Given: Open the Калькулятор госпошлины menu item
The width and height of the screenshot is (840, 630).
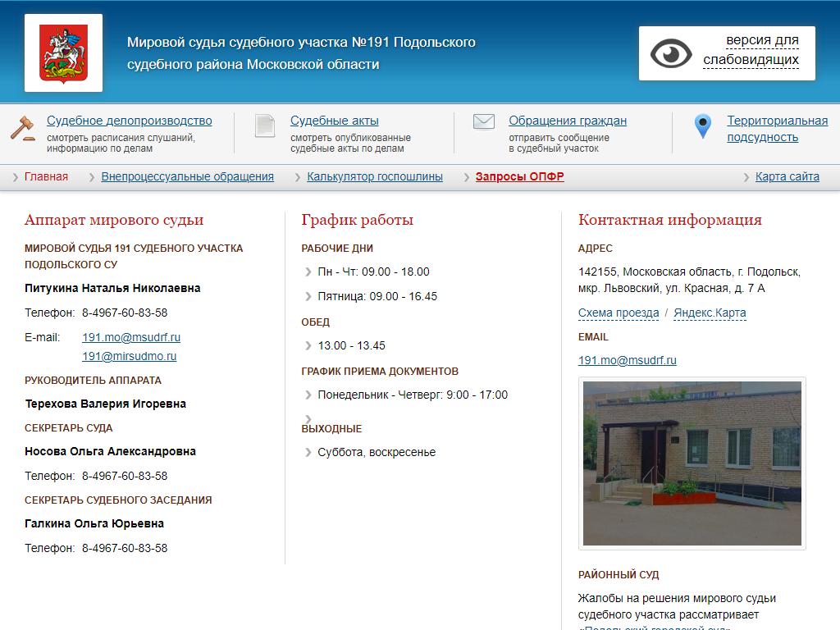Looking at the screenshot, I should pos(375,176).
